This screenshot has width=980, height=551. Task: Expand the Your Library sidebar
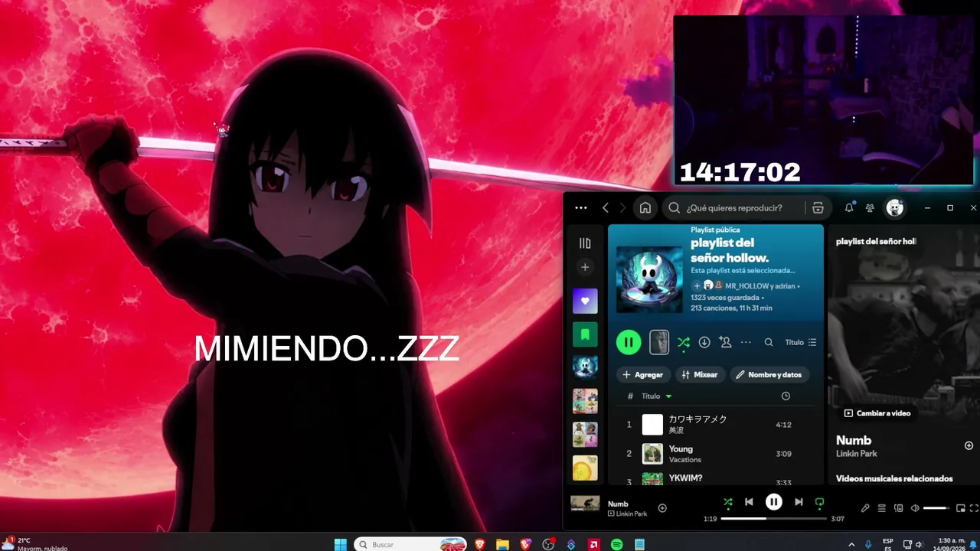click(x=585, y=243)
